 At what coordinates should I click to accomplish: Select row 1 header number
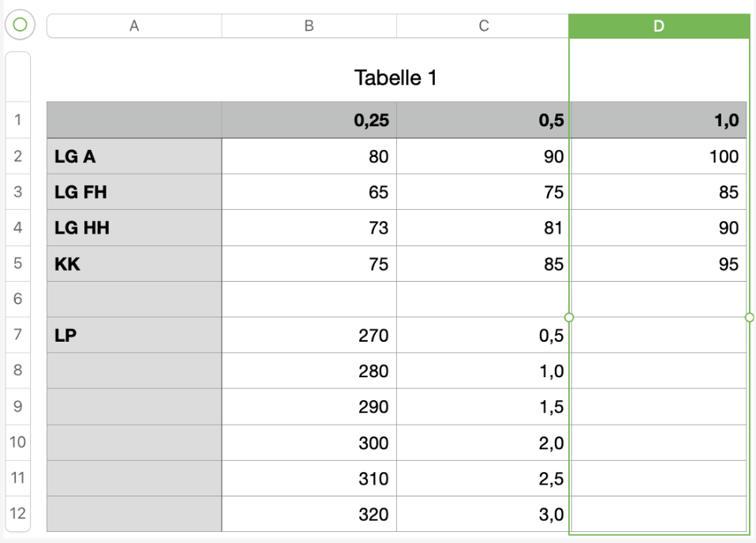pyautogui.click(x=17, y=120)
